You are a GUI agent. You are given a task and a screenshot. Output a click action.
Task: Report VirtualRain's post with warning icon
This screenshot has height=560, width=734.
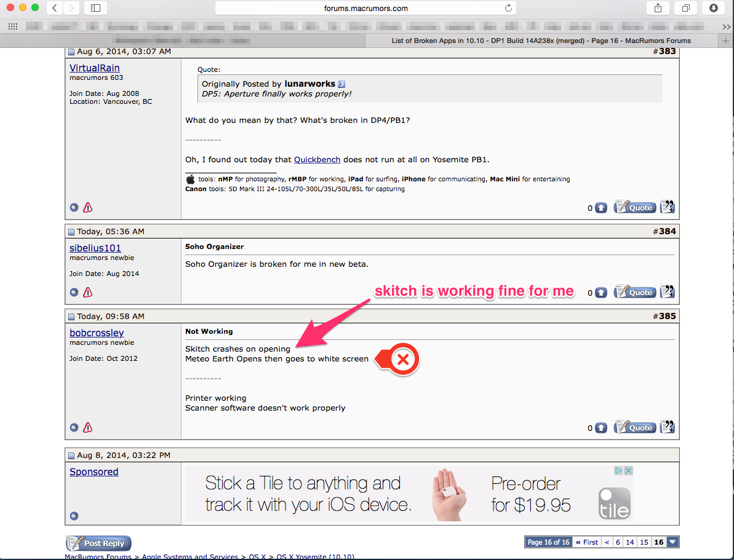(x=87, y=207)
